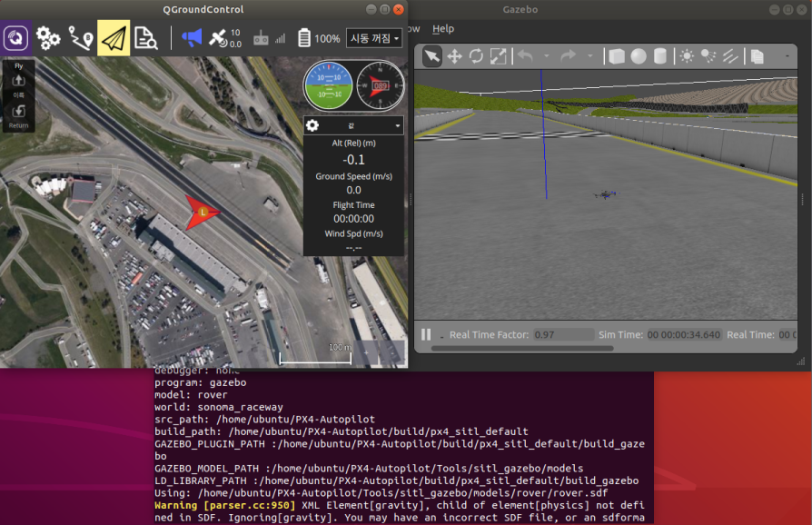Select the Fly view paper plane icon
Viewport: 812px width, 525px height.
114,38
